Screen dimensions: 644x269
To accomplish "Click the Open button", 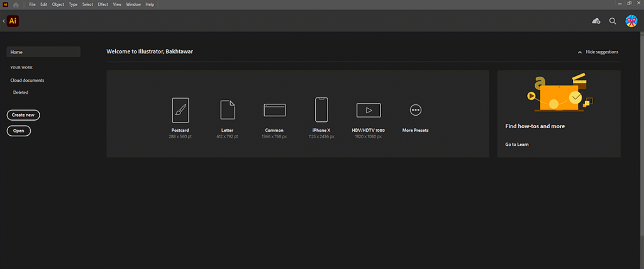I will coord(18,131).
